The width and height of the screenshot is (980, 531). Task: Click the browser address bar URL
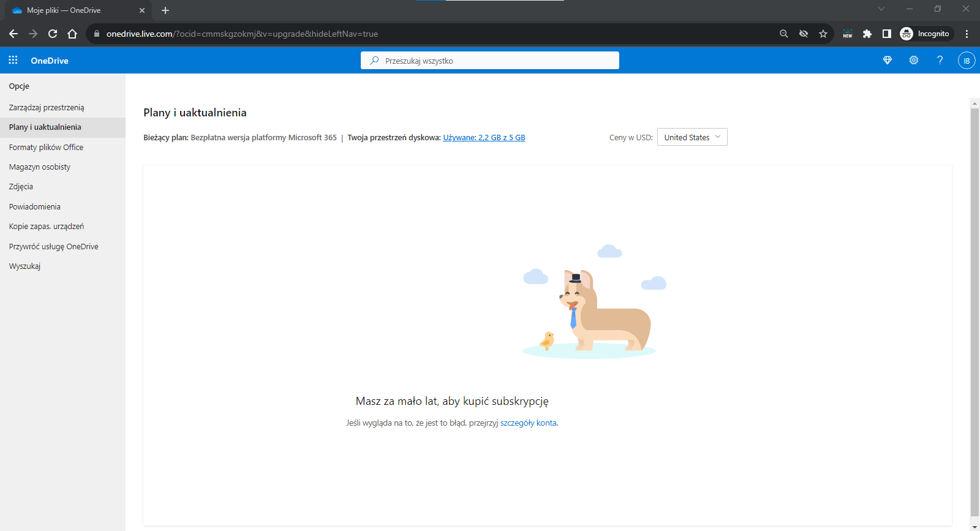(242, 34)
